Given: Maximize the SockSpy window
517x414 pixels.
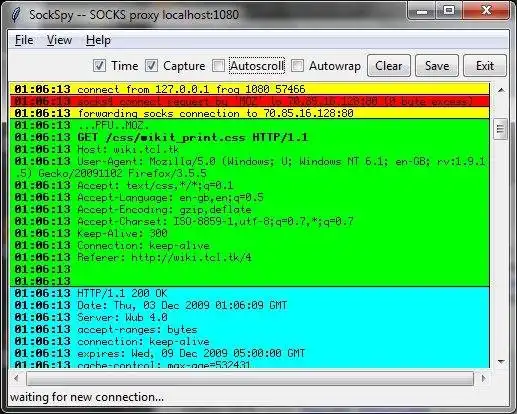Looking at the screenshot, I should click(x=449, y=12).
